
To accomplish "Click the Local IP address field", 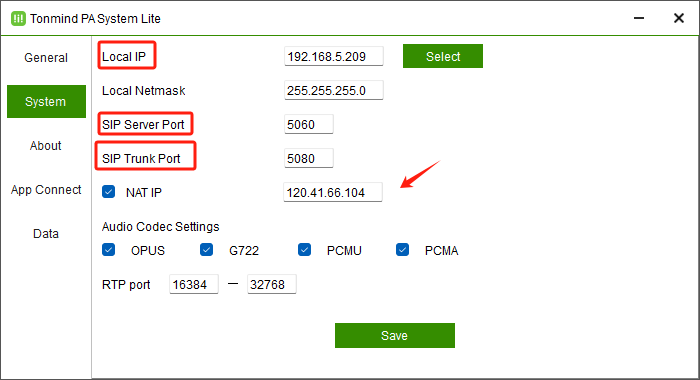I will tap(333, 56).
